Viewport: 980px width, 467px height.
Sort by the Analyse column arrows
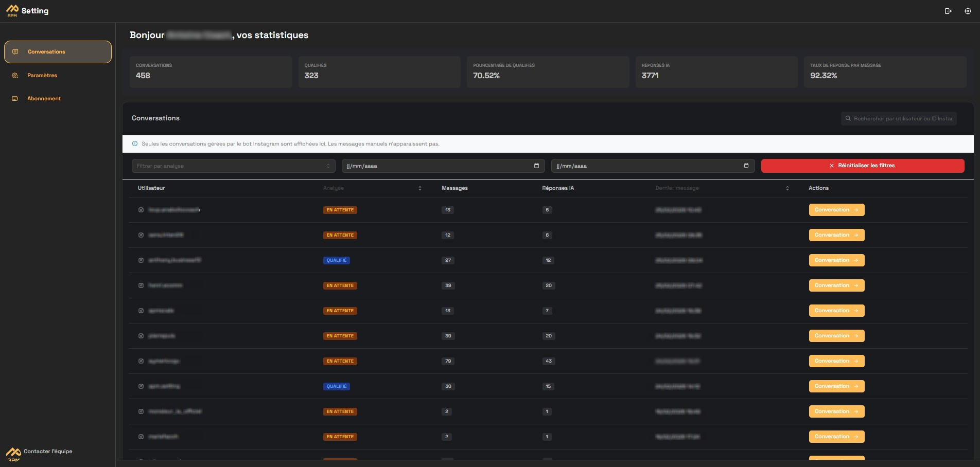click(x=419, y=188)
